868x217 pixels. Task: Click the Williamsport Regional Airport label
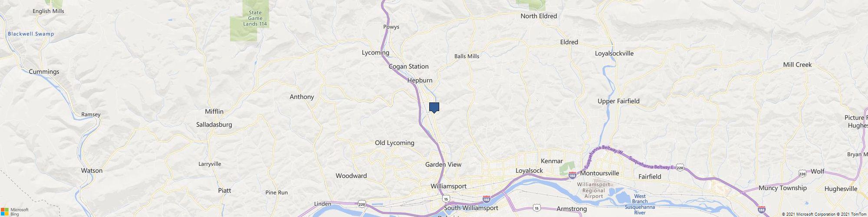click(x=593, y=190)
